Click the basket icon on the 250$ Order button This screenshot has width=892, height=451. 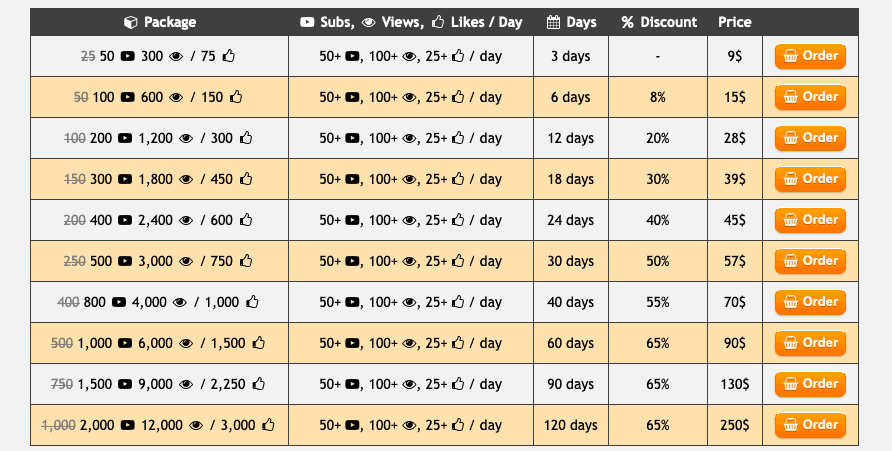point(791,425)
